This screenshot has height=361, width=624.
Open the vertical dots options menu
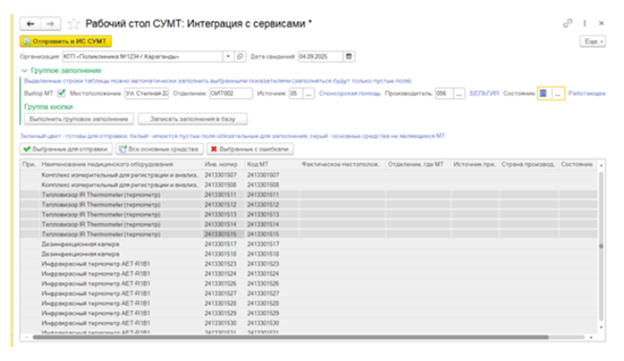pos(585,23)
